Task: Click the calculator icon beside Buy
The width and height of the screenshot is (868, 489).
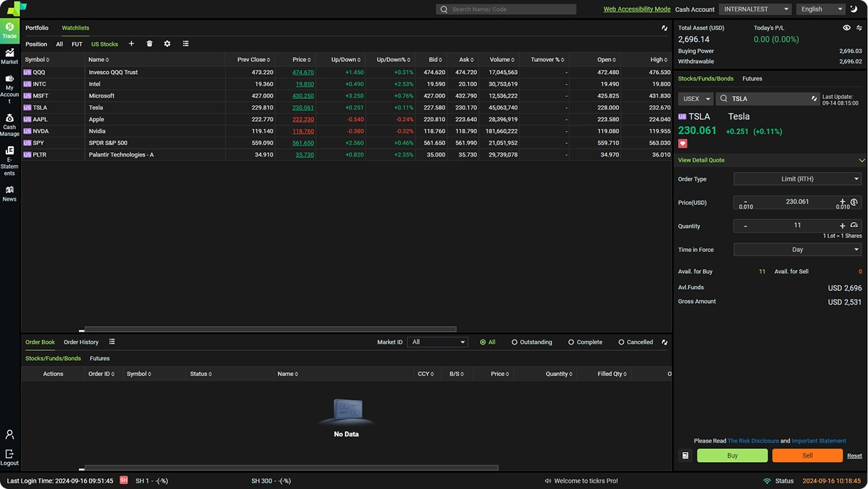Action: (685, 456)
